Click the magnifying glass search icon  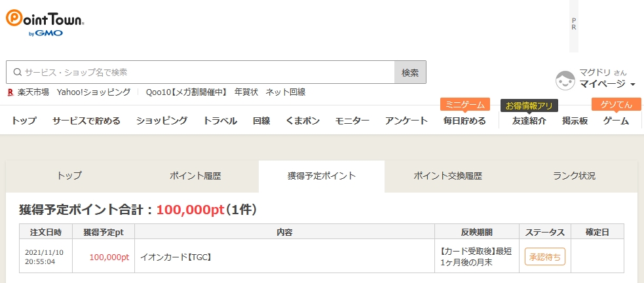pyautogui.click(x=18, y=72)
